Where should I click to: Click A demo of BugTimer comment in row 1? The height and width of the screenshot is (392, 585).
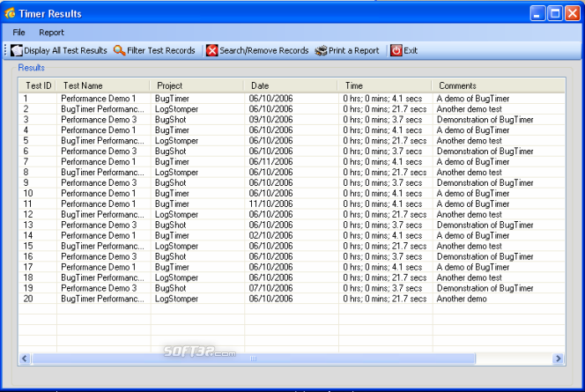(x=473, y=99)
